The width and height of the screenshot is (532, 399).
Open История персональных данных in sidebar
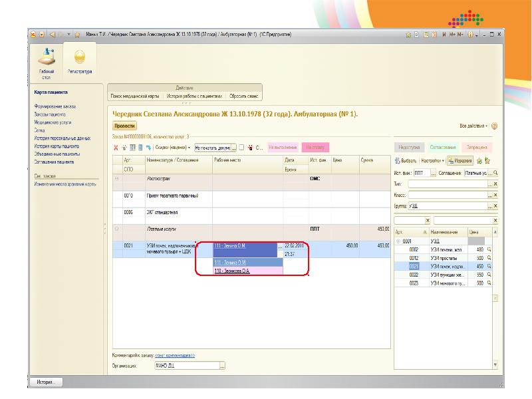click(x=63, y=138)
